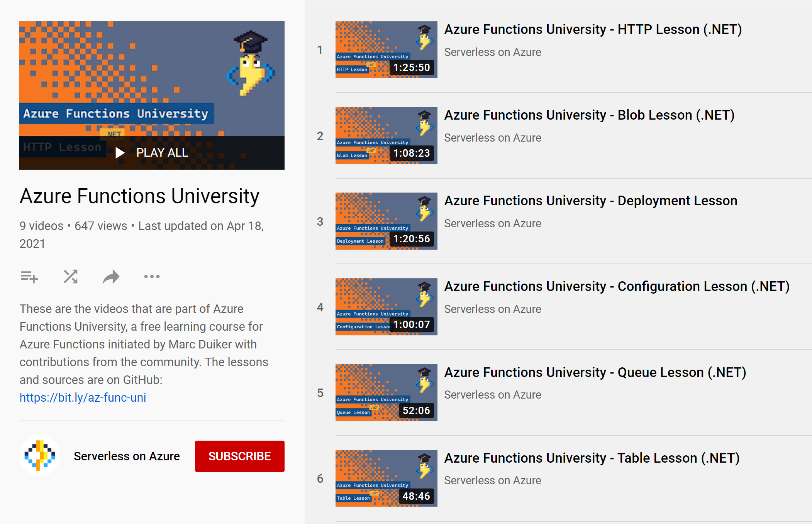Click 'Serverless on Azure' under Queue Lesson title
The height and width of the screenshot is (524, 812).
493,395
